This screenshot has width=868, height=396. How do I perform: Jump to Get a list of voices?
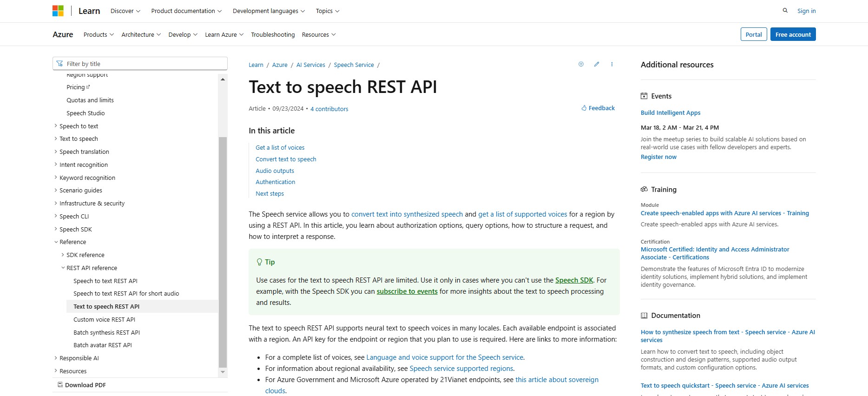pos(280,147)
